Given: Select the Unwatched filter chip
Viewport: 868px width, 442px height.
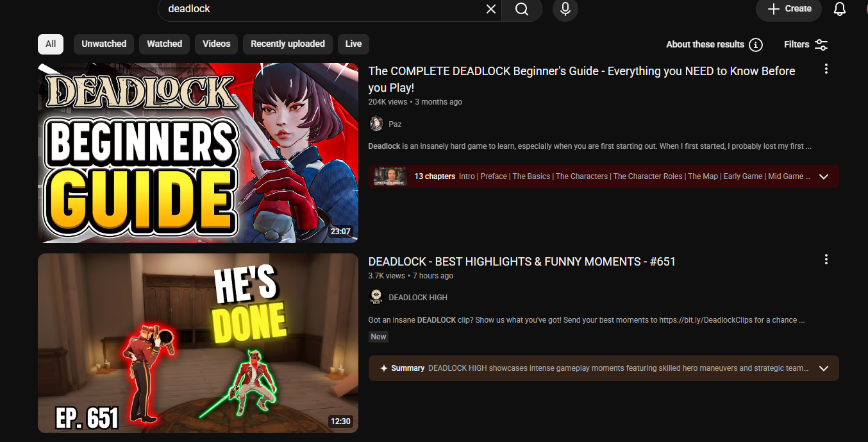Looking at the screenshot, I should [104, 44].
